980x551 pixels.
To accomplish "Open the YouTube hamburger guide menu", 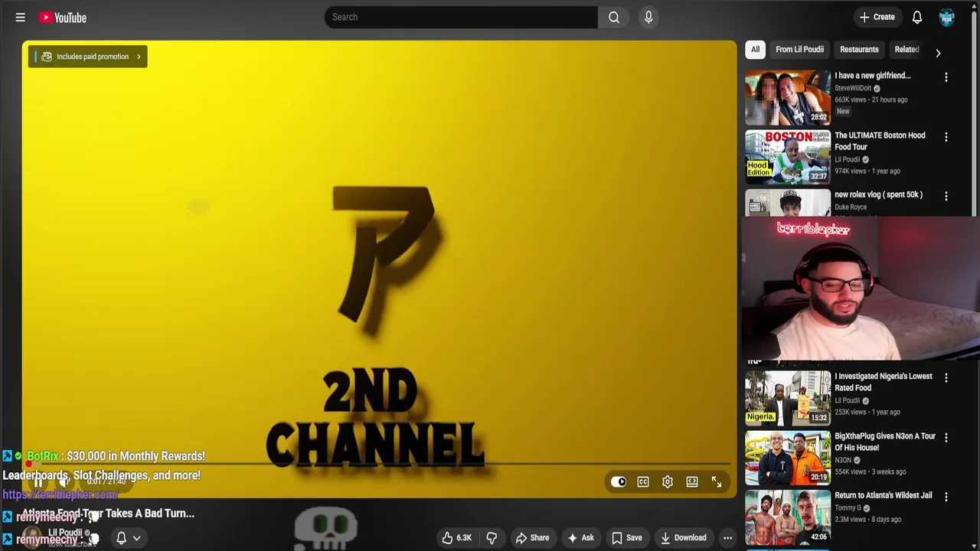I will click(x=21, y=17).
